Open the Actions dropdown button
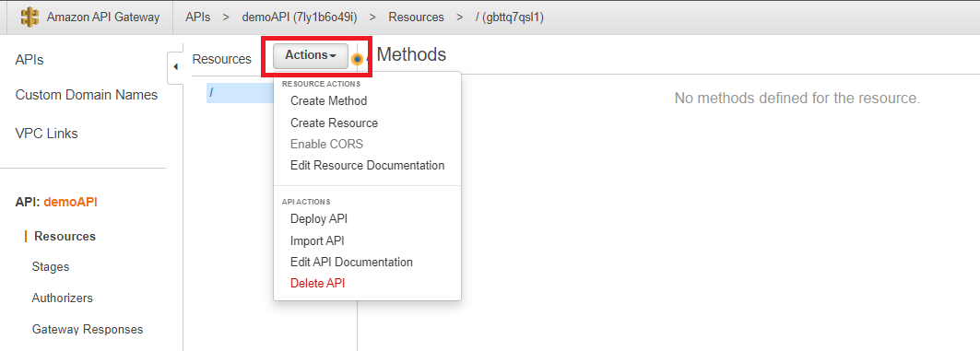This screenshot has width=980, height=351. 311,55
